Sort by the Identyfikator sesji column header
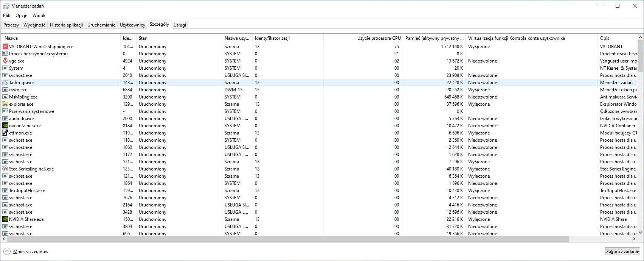 click(x=288, y=38)
